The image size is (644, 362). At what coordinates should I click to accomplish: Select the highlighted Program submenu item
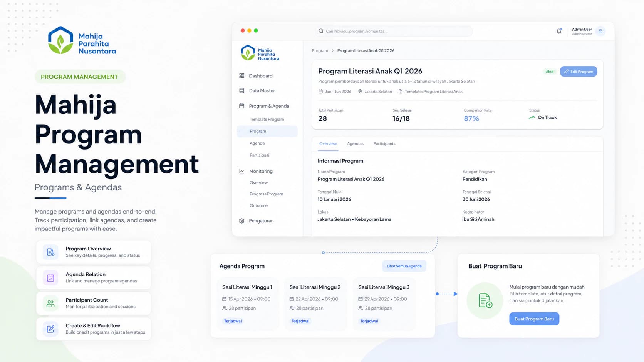pyautogui.click(x=267, y=131)
